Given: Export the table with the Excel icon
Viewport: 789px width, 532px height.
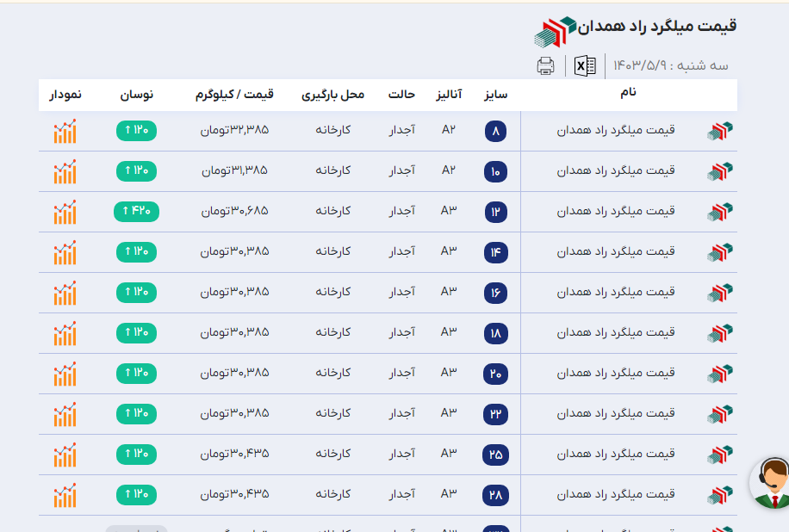Looking at the screenshot, I should tap(585, 65).
